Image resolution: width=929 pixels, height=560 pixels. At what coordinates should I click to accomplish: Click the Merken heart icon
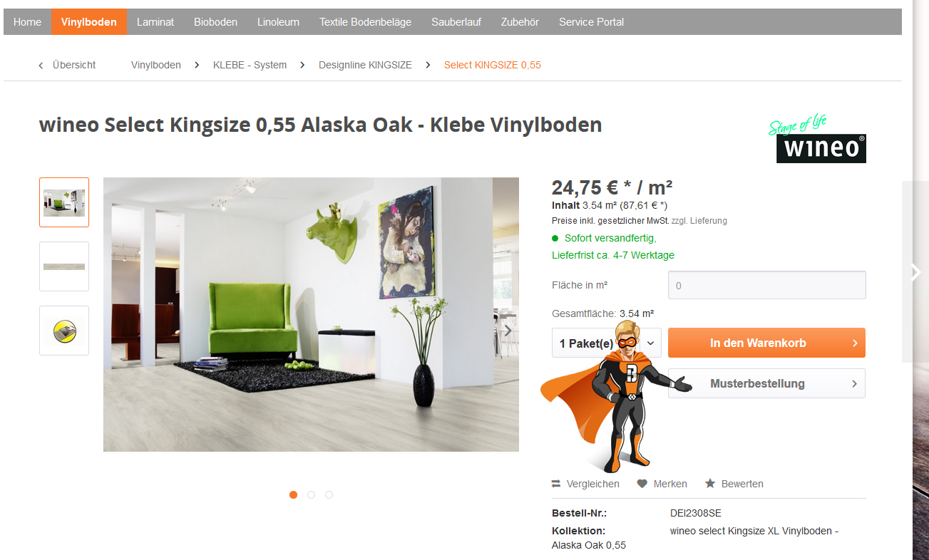642,484
